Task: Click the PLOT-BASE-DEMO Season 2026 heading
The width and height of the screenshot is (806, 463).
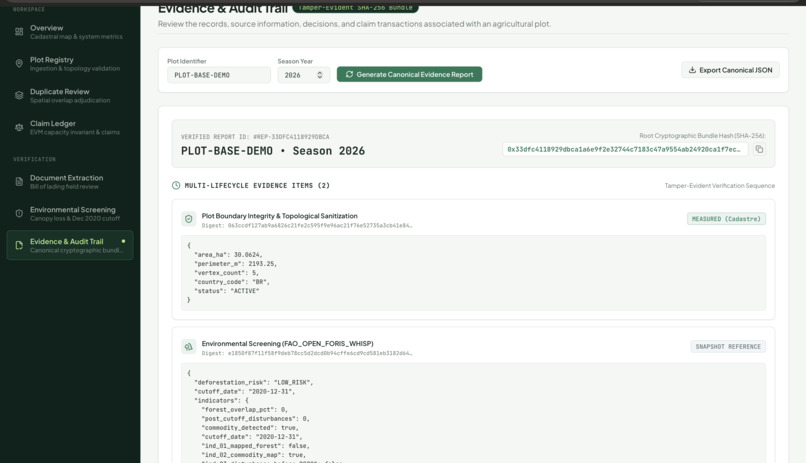Action: point(273,151)
